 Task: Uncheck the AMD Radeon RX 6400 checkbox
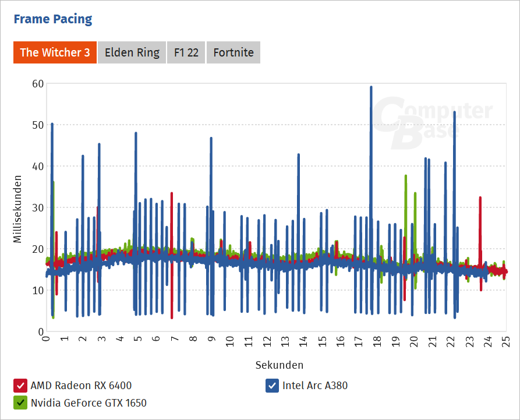[x=20, y=386]
